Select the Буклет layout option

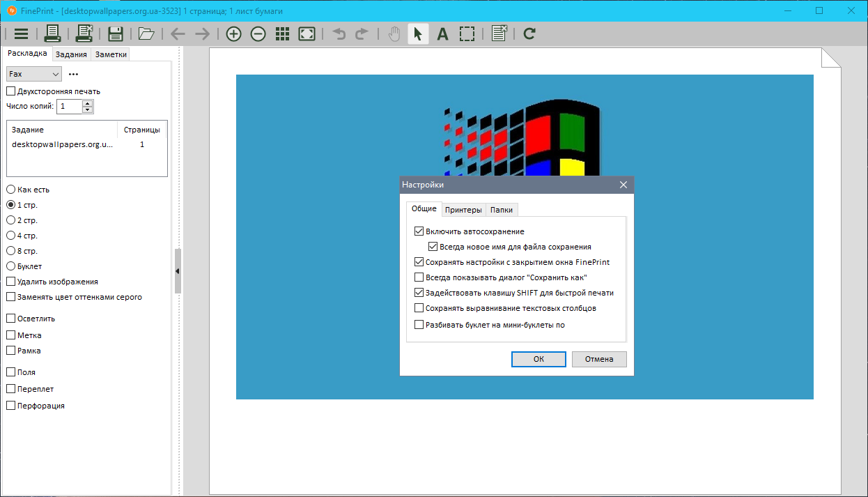24,266
